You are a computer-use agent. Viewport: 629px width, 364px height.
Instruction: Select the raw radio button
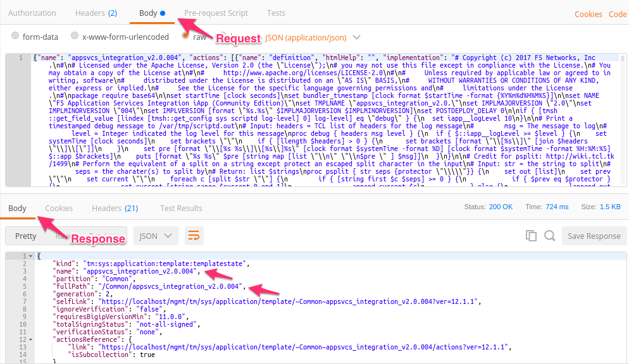coord(185,35)
